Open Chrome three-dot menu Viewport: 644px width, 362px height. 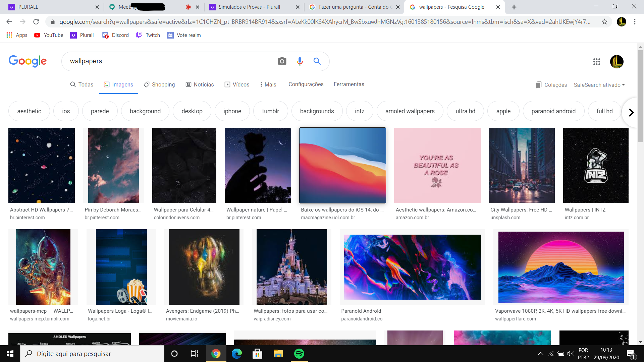point(635,22)
